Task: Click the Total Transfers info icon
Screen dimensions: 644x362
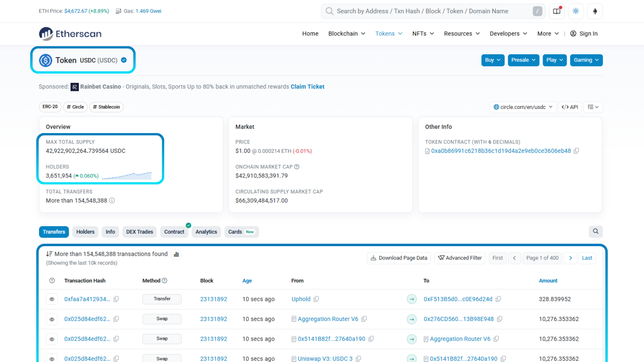Action: [x=112, y=200]
